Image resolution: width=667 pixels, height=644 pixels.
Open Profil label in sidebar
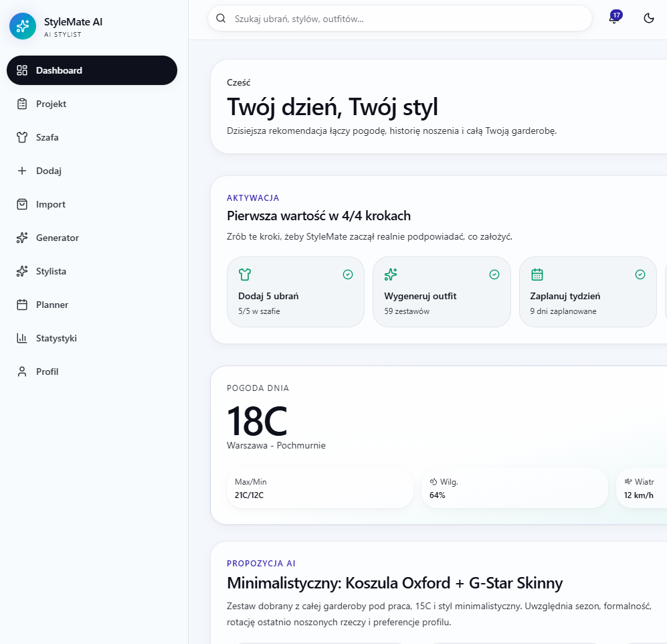(x=47, y=372)
